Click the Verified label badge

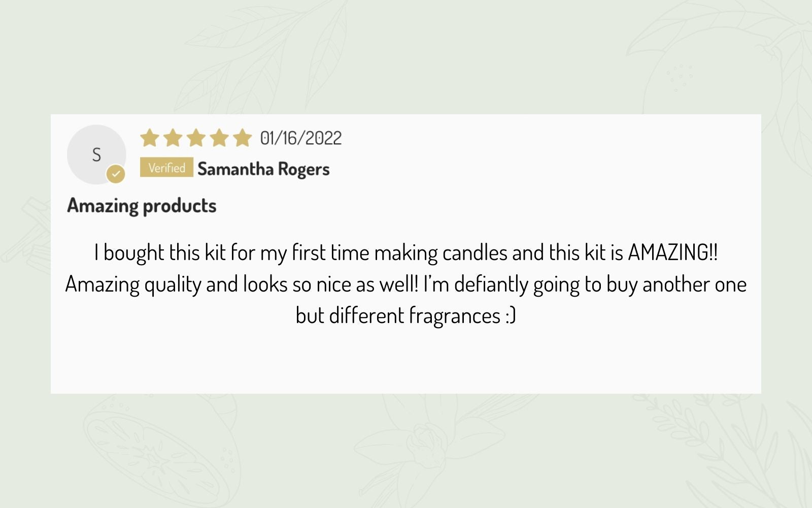(166, 168)
